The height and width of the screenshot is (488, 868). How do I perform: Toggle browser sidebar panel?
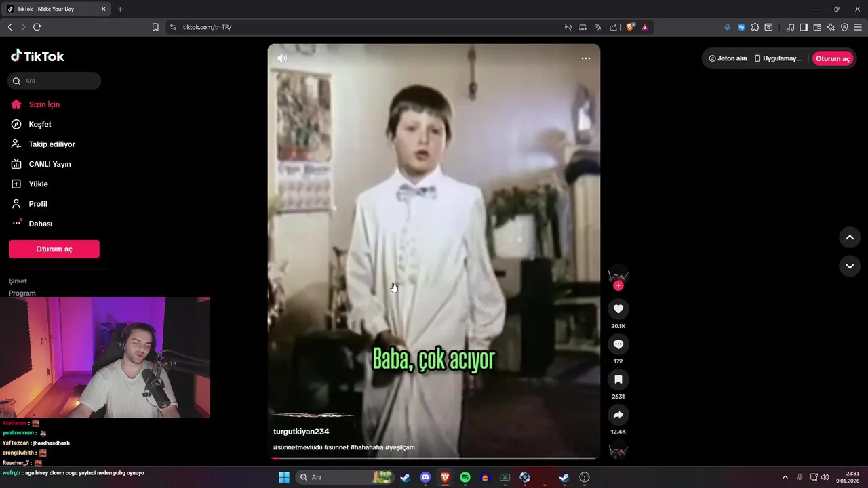click(x=804, y=27)
